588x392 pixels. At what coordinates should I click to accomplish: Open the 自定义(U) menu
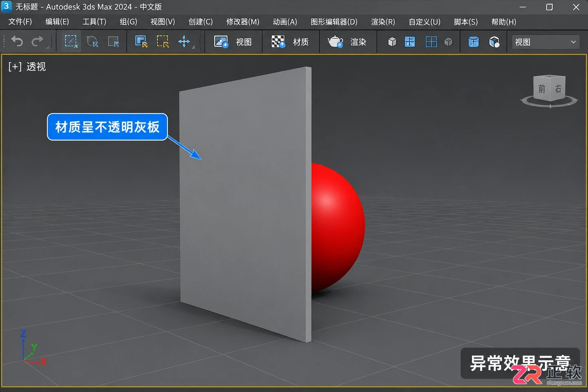(425, 22)
